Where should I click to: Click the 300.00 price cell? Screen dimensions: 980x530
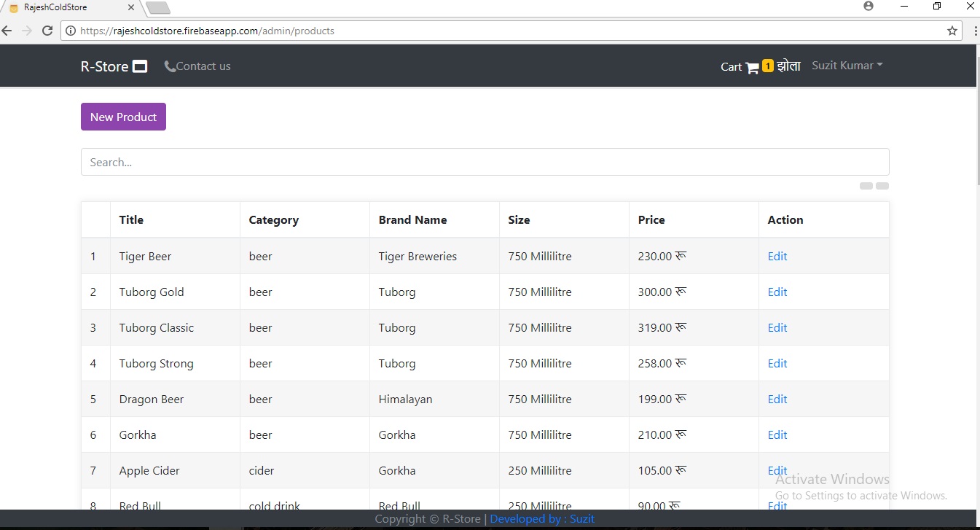point(694,292)
